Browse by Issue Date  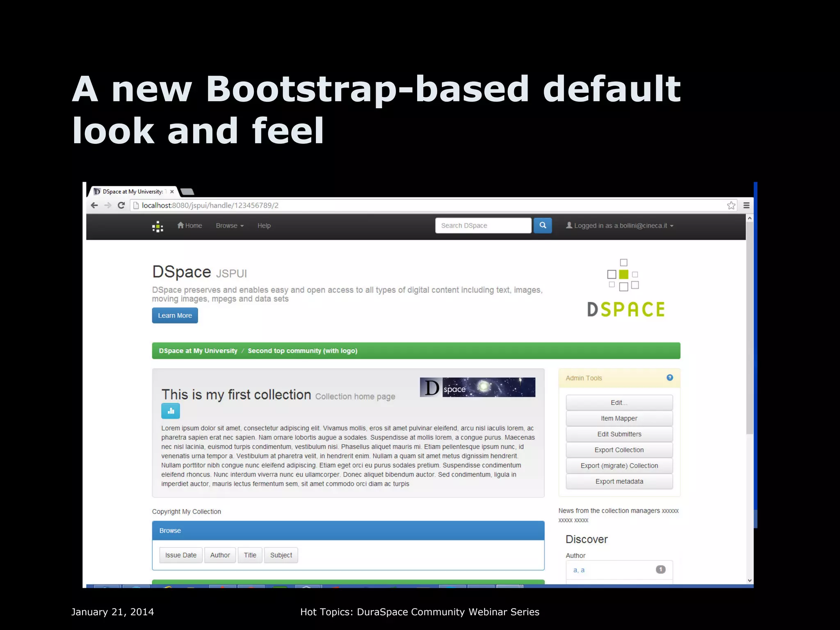(x=181, y=555)
